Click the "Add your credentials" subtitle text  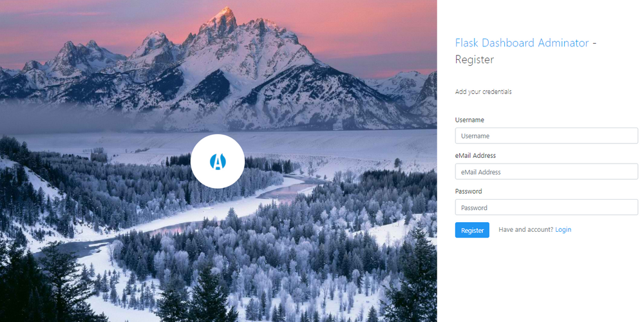click(483, 92)
